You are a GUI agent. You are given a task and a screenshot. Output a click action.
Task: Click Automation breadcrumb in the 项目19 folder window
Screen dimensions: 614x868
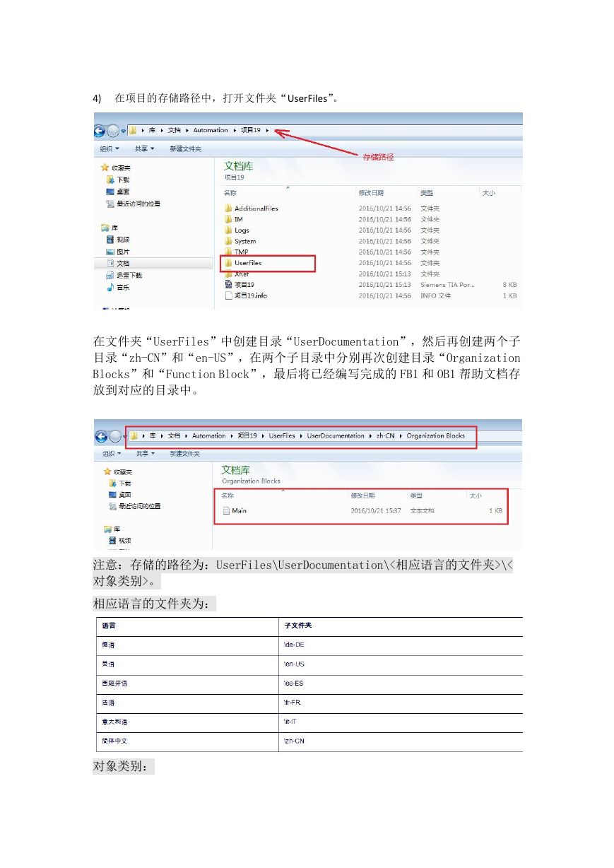[x=211, y=130]
